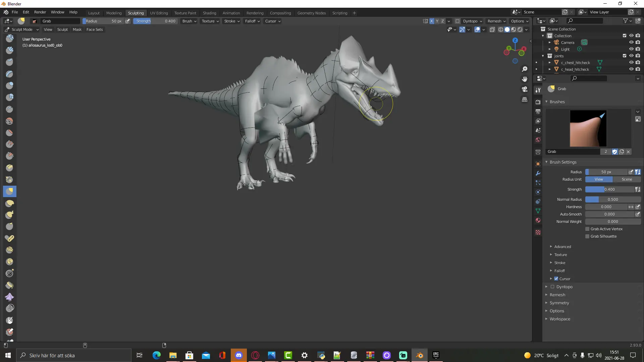Click the brush fake user shield button

click(614, 152)
